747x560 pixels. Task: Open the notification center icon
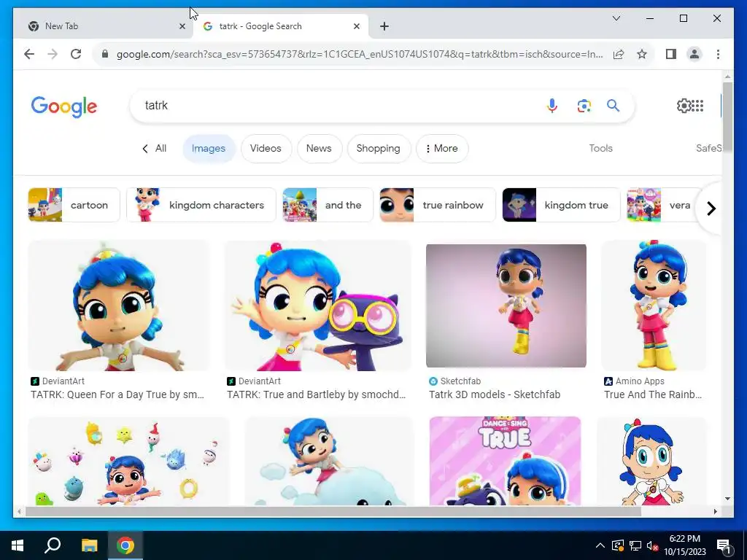coord(724,546)
